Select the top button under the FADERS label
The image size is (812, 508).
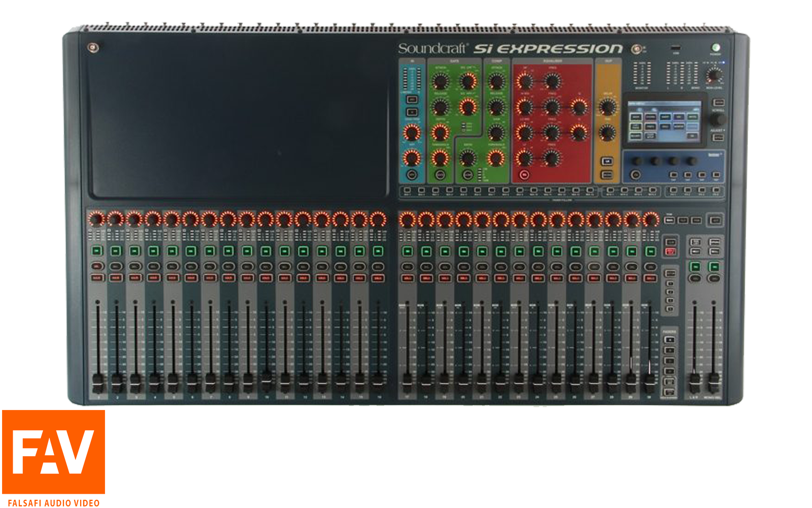(670, 339)
